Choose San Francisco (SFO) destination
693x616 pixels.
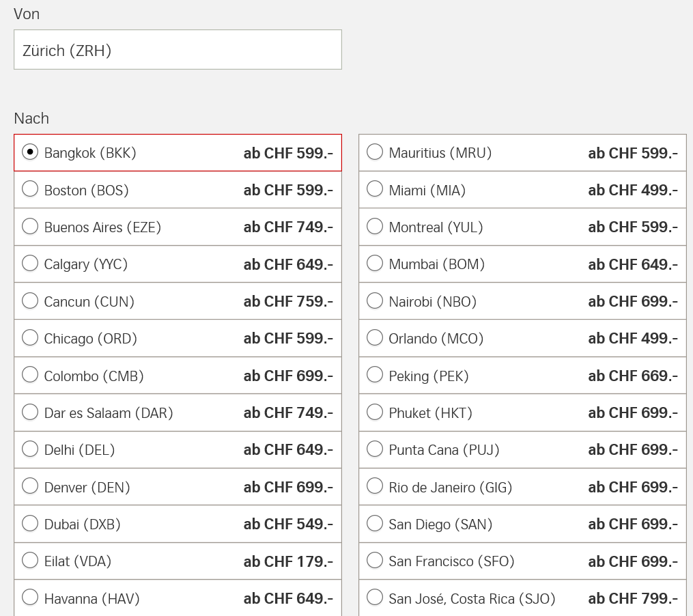click(375, 561)
